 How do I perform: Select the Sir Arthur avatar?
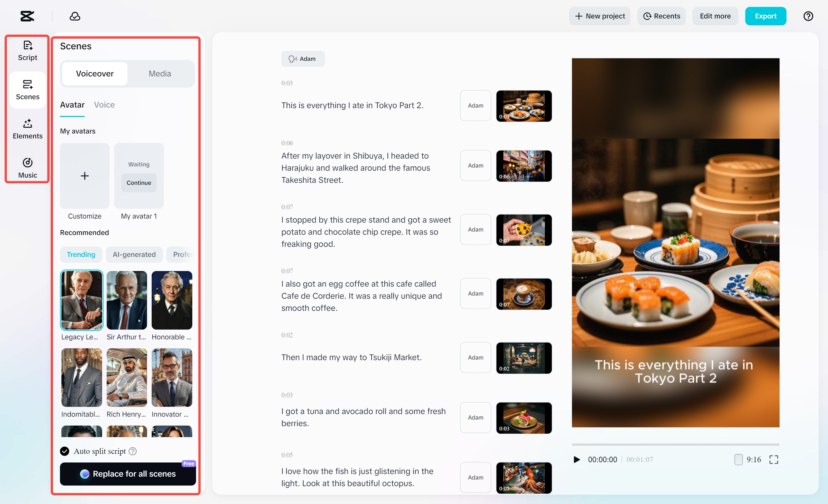click(x=127, y=300)
